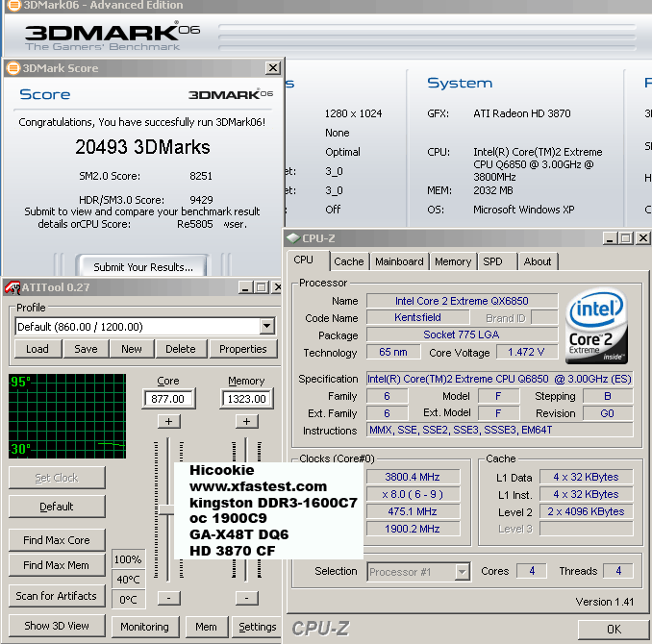Open the Memory tab in CPU-Z
The height and width of the screenshot is (644, 652).
(x=453, y=261)
